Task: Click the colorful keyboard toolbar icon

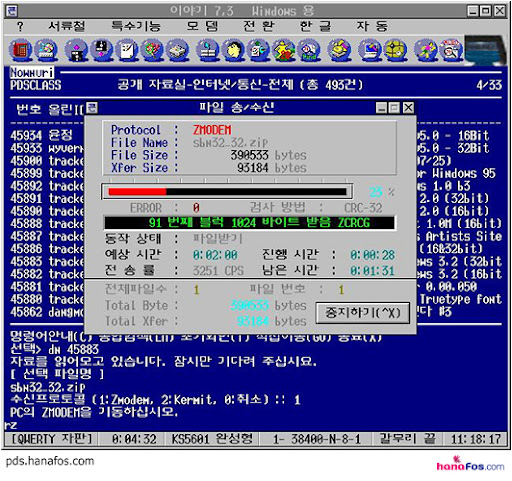Action: pos(46,50)
